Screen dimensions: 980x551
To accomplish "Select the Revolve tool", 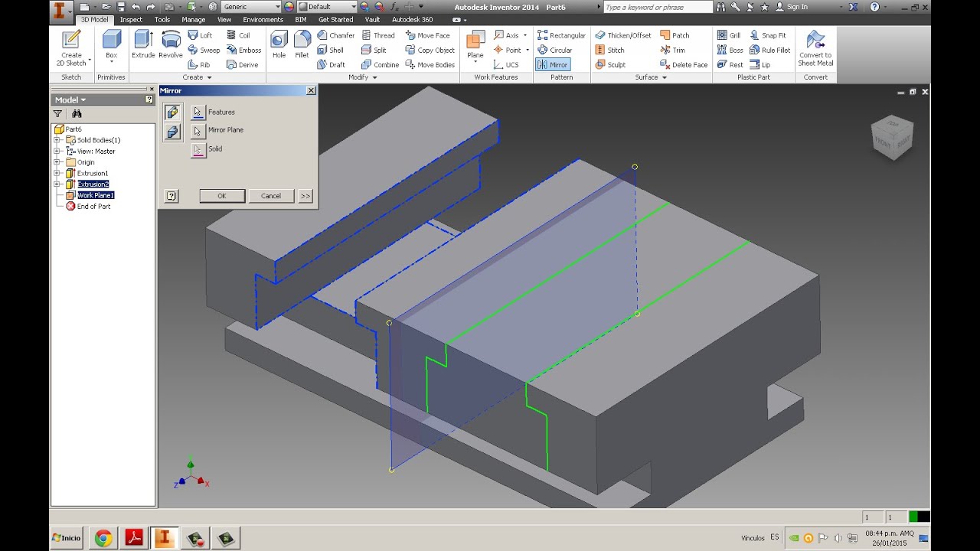I will [171, 44].
